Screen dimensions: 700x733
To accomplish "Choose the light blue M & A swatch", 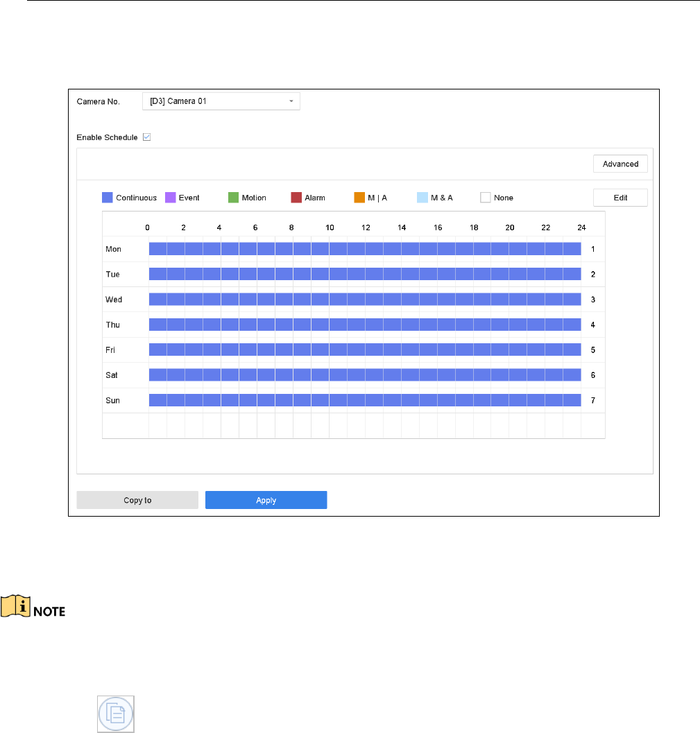I will pos(422,198).
